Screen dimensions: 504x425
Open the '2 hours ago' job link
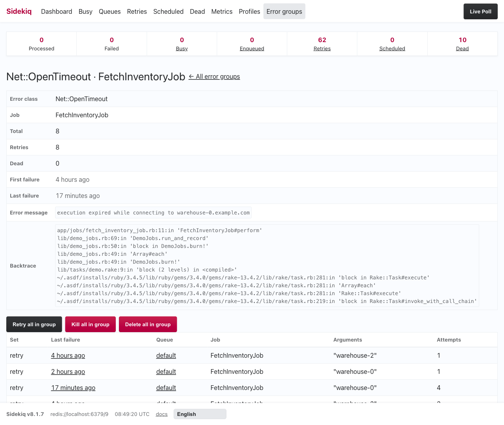(x=68, y=371)
